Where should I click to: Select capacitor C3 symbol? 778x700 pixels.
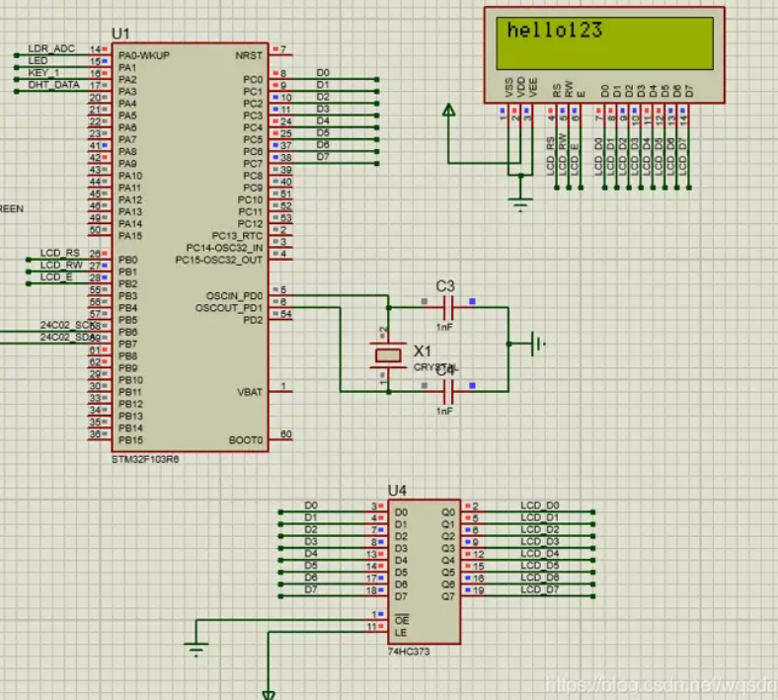[447, 308]
